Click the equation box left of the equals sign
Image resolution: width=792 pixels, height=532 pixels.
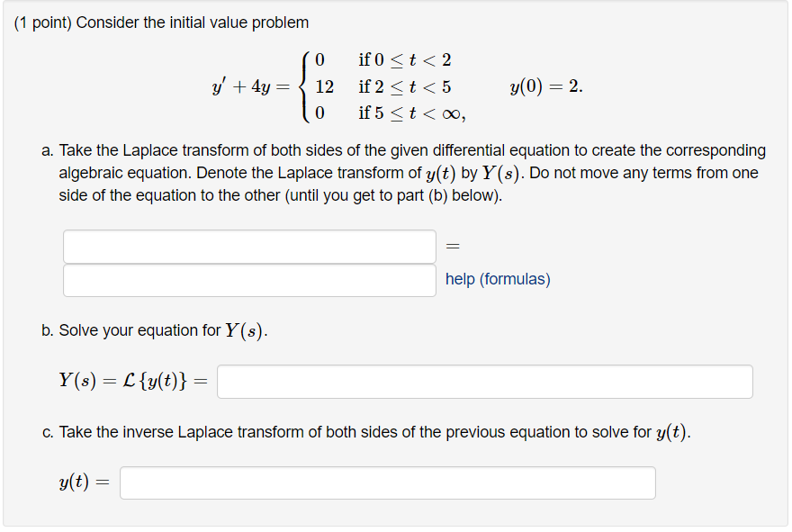pyautogui.click(x=249, y=246)
